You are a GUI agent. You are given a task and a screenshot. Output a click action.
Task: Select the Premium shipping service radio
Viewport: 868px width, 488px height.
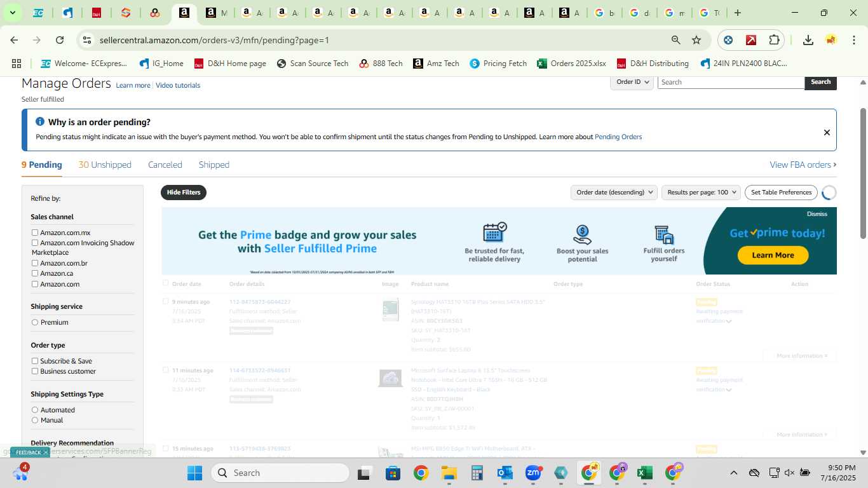[x=35, y=322]
